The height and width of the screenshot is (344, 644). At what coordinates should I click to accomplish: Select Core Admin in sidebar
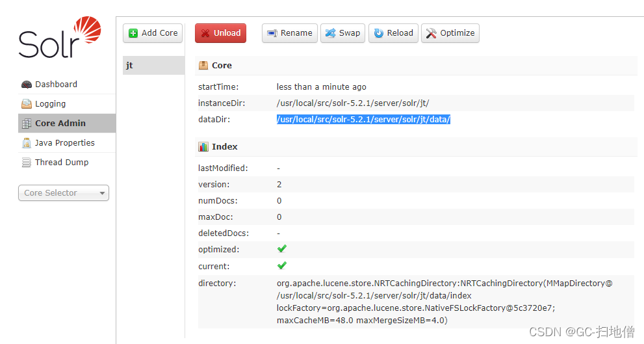pos(67,124)
